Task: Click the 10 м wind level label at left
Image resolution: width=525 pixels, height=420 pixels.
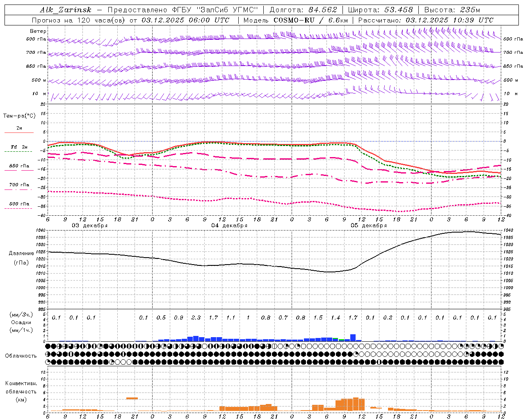Action: [x=40, y=94]
